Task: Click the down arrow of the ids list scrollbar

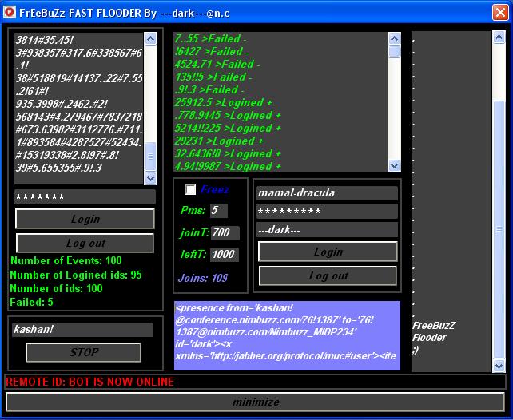Action: (x=150, y=178)
